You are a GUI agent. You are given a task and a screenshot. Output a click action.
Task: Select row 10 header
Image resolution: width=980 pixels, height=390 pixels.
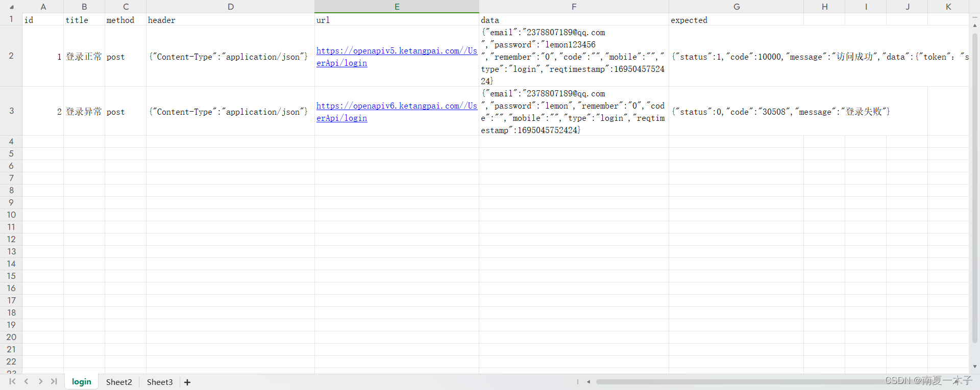tap(11, 215)
